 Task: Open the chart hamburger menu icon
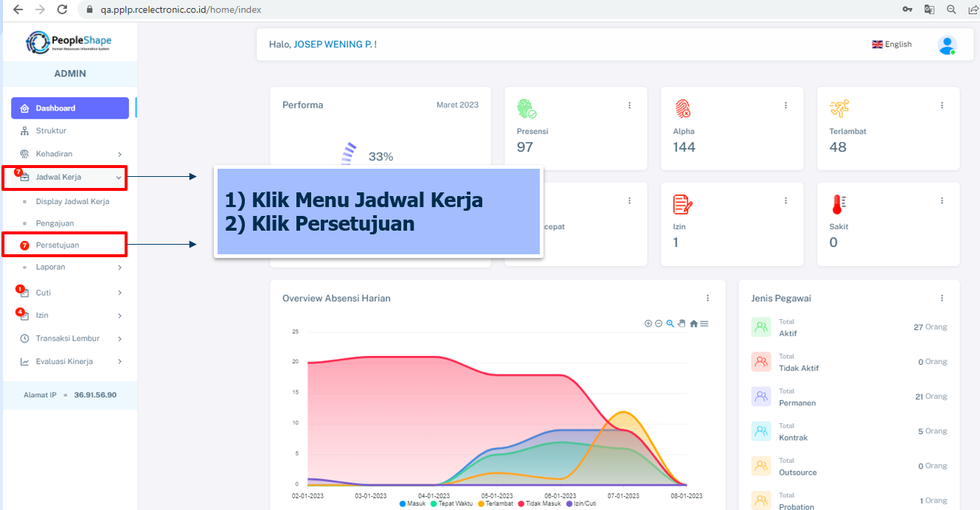coord(704,324)
